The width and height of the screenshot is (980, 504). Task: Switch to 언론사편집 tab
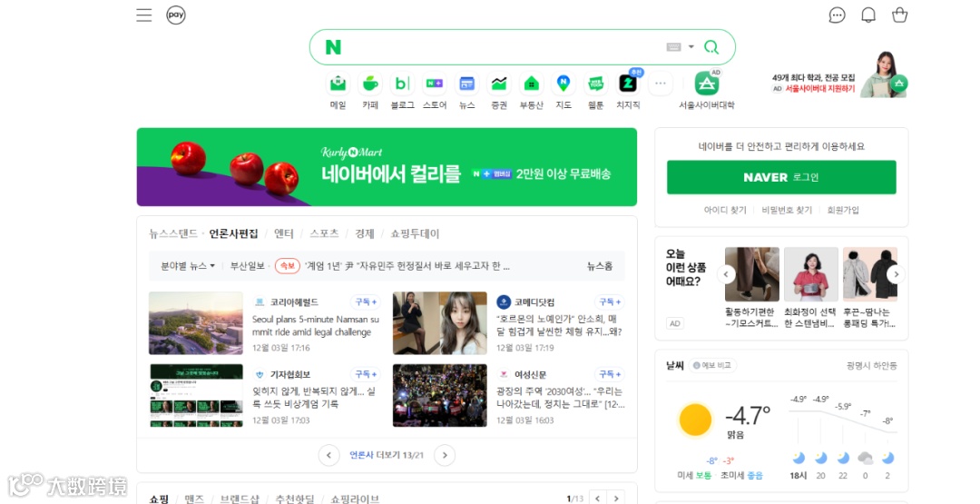point(233,233)
